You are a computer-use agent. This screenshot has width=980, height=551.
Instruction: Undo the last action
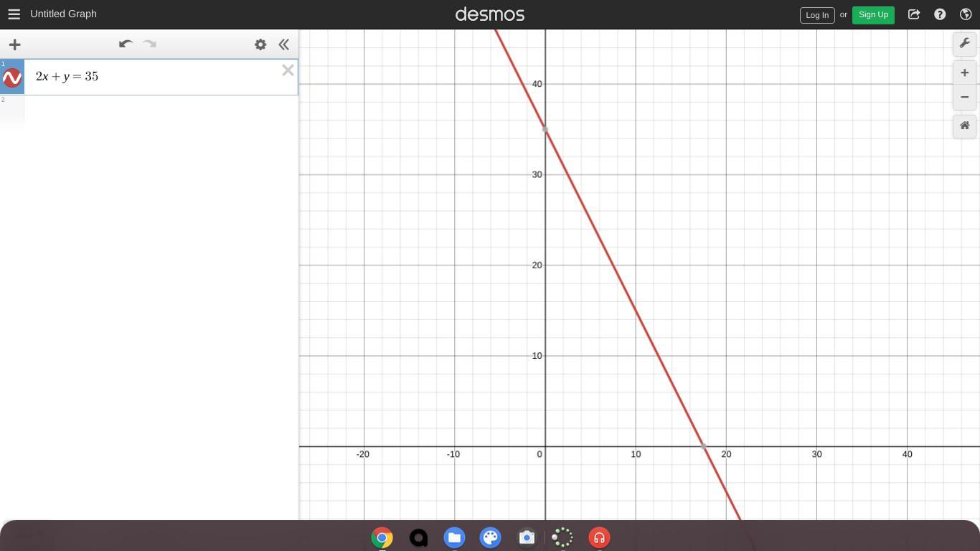[126, 44]
